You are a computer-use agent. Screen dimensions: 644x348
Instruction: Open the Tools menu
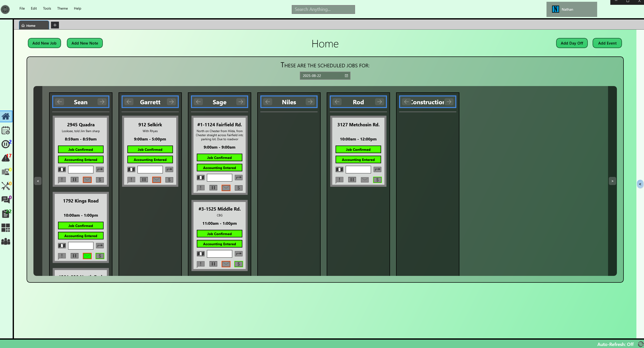point(47,8)
